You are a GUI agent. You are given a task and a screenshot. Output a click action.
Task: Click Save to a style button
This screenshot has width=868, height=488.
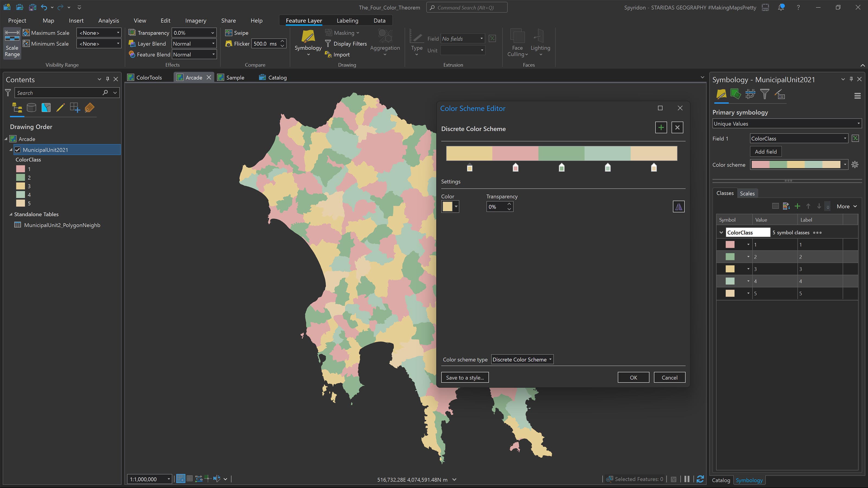465,377
